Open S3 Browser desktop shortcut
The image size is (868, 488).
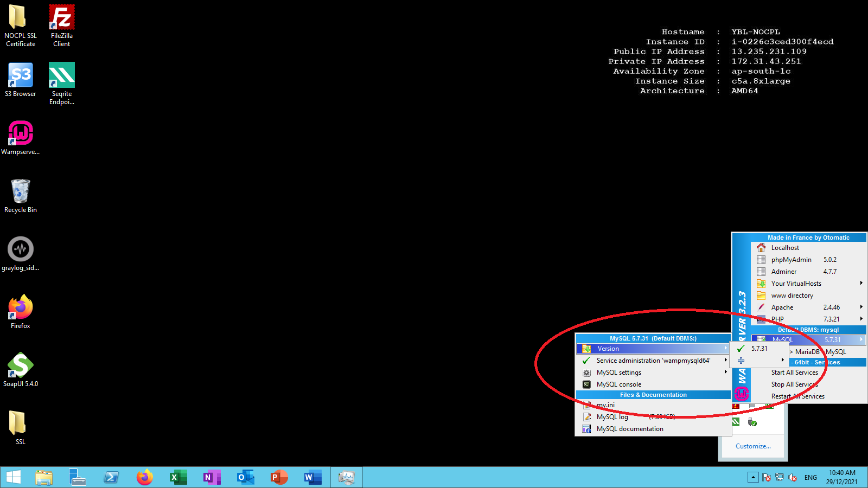coord(21,80)
